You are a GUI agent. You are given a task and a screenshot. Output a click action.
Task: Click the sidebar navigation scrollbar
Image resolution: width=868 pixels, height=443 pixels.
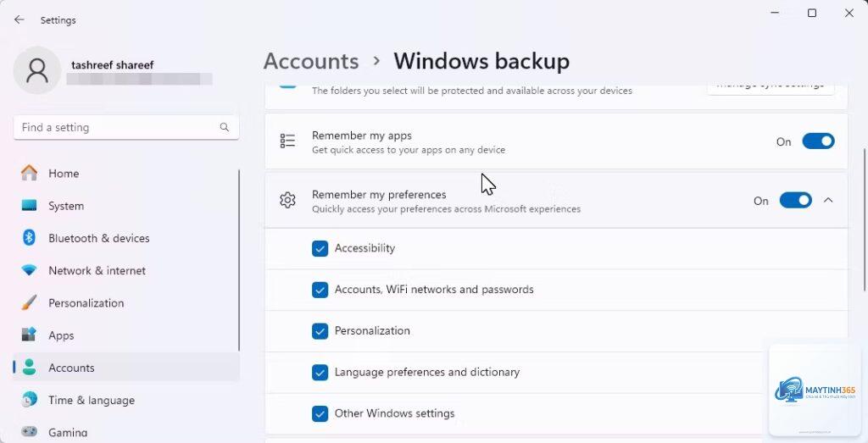[x=238, y=260]
